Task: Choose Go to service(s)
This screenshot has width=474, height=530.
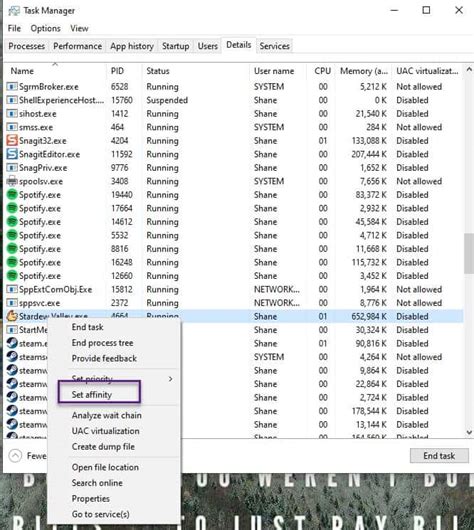Action: (x=100, y=514)
